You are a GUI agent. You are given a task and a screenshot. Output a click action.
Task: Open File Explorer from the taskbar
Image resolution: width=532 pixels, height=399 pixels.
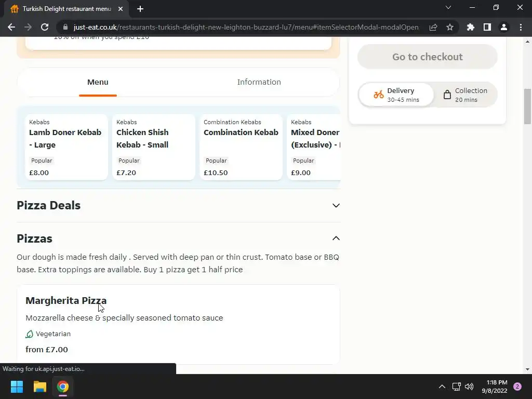tap(39, 387)
